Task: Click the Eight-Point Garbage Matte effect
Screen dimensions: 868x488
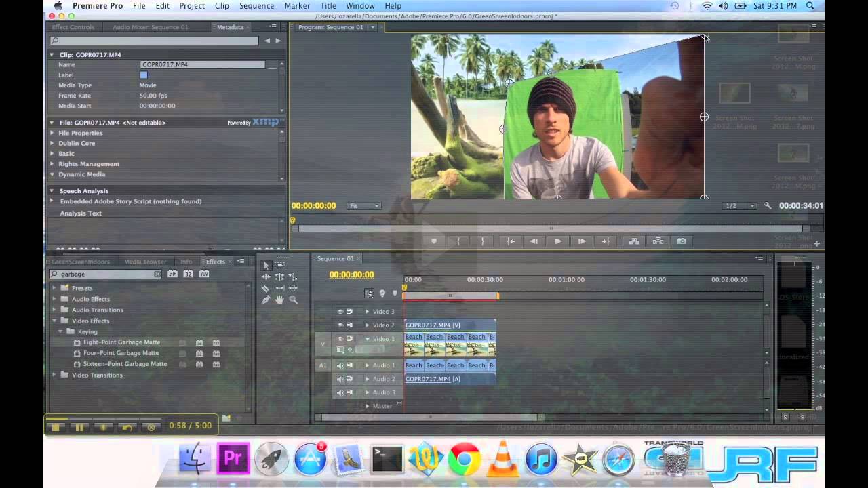Action: tap(121, 342)
